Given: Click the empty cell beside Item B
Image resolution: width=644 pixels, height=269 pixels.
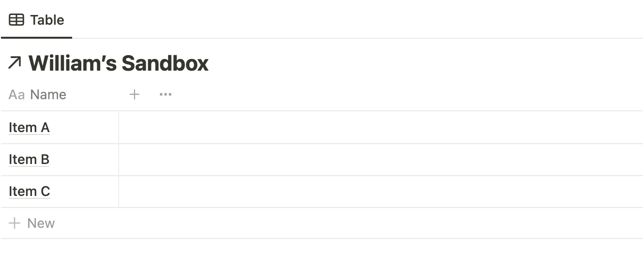Looking at the screenshot, I should (381, 160).
